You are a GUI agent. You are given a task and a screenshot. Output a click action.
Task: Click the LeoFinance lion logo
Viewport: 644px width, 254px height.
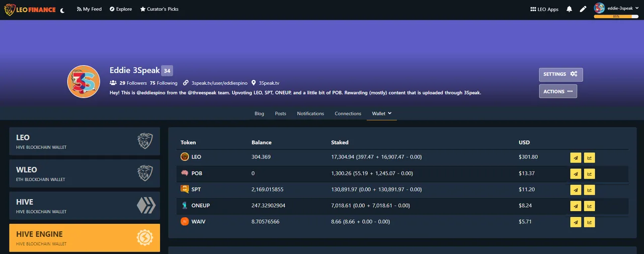[30, 9]
